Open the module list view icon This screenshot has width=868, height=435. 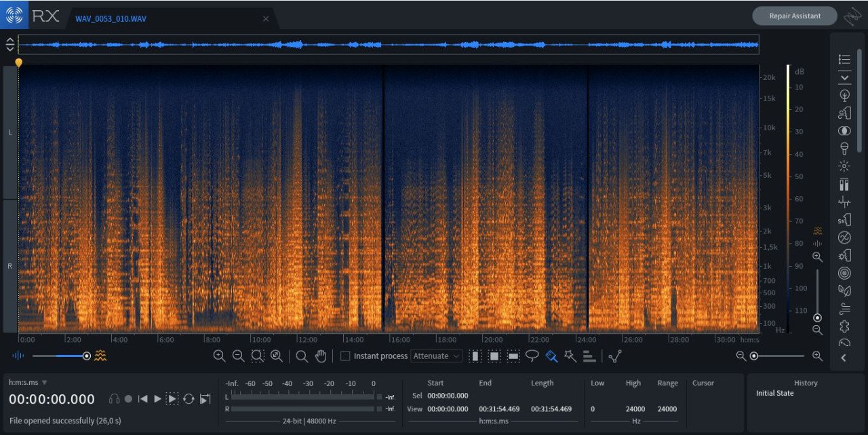(844, 60)
